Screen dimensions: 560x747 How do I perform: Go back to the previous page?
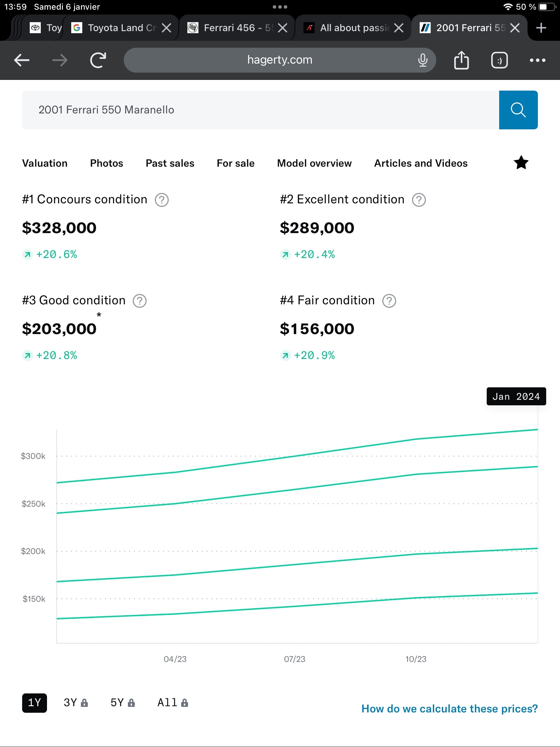[22, 60]
